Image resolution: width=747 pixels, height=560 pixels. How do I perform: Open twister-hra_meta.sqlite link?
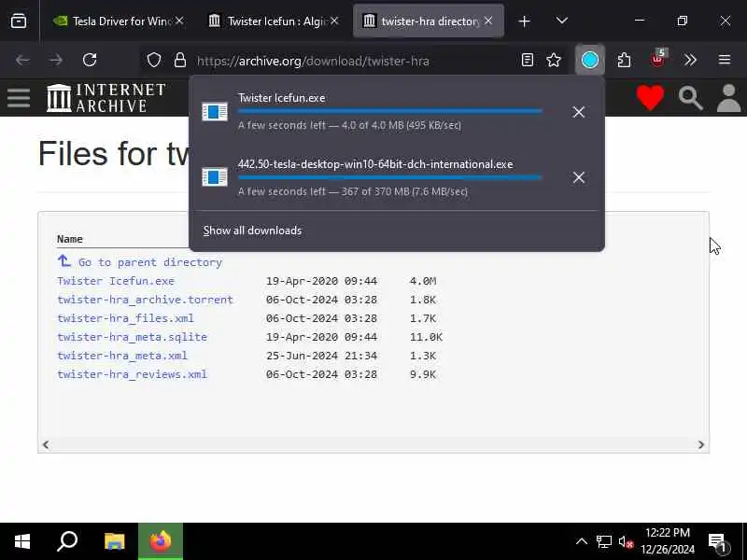[x=132, y=337]
